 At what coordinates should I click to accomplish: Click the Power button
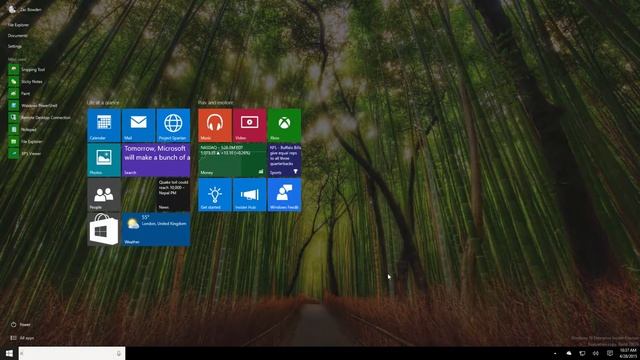point(20,324)
